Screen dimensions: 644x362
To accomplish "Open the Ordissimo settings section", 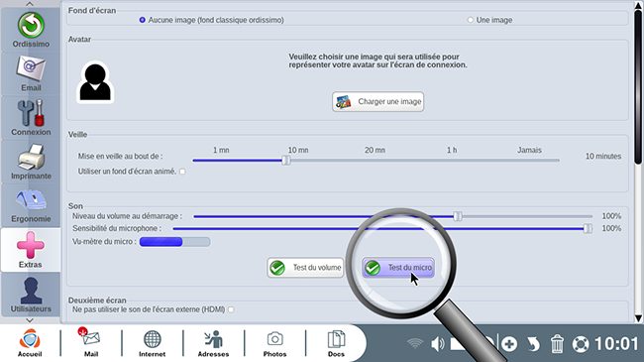I will point(31,30).
